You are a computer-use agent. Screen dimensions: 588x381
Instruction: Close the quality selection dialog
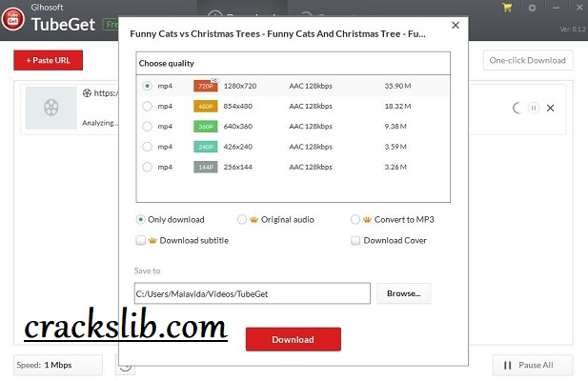coord(456,25)
